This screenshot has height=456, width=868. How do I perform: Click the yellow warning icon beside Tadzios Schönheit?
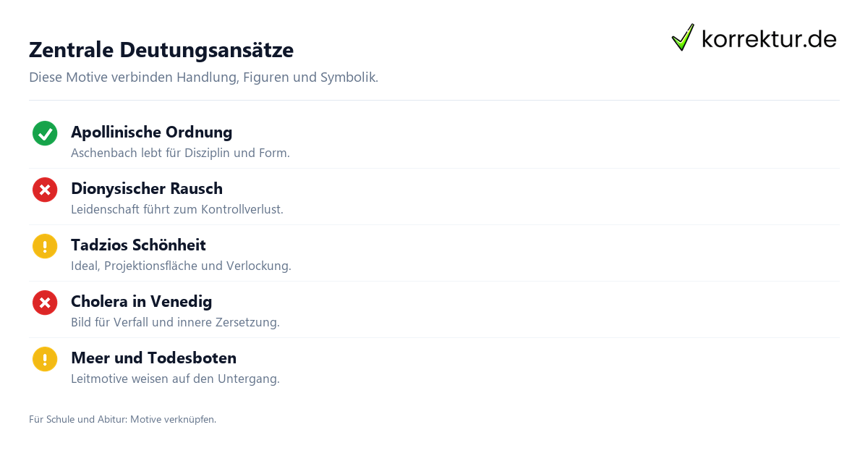[45, 246]
